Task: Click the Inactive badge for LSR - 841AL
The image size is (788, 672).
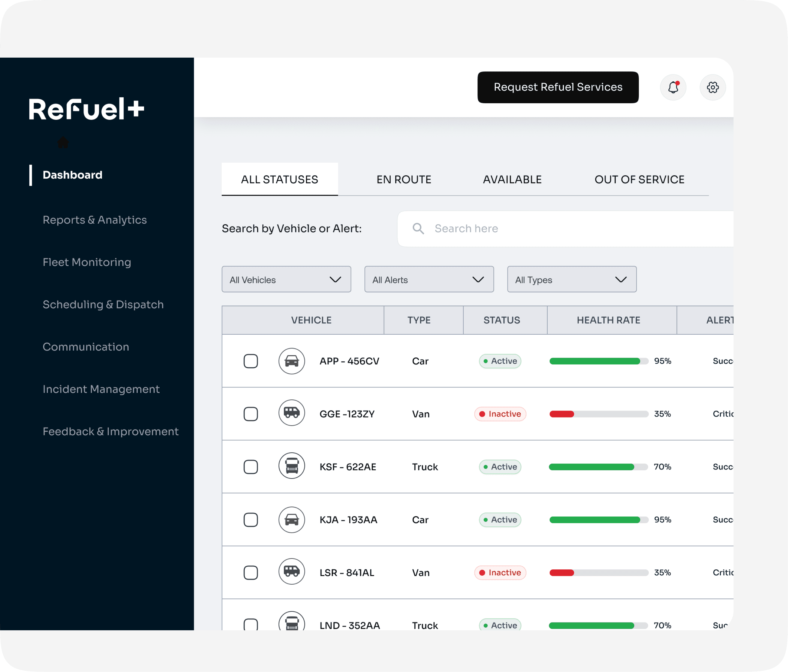Action: (500, 572)
